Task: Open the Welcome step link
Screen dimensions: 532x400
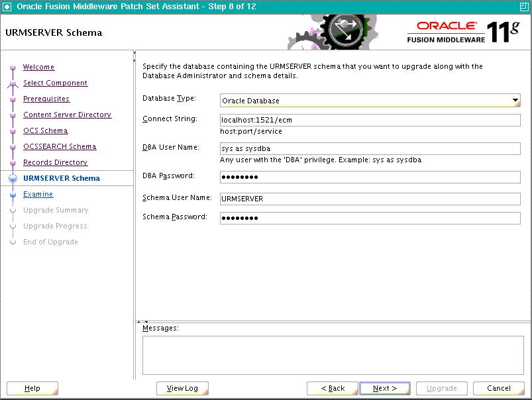Action: pyautogui.click(x=38, y=67)
